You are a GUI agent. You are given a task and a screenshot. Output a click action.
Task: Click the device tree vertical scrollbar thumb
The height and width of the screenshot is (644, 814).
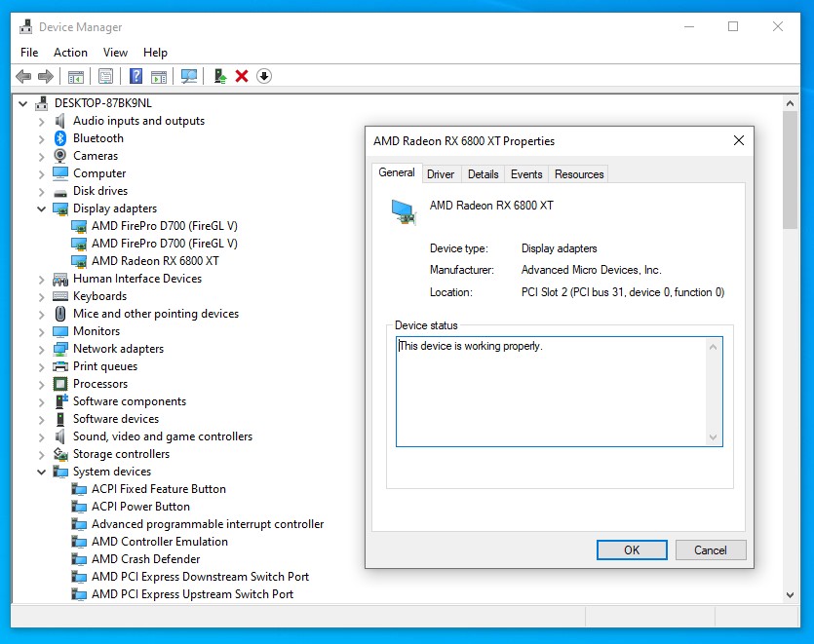[791, 170]
